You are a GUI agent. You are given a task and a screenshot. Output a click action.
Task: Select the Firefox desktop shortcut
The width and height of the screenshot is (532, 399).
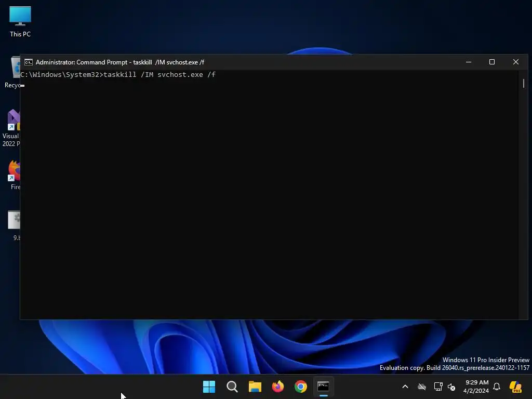(14, 175)
